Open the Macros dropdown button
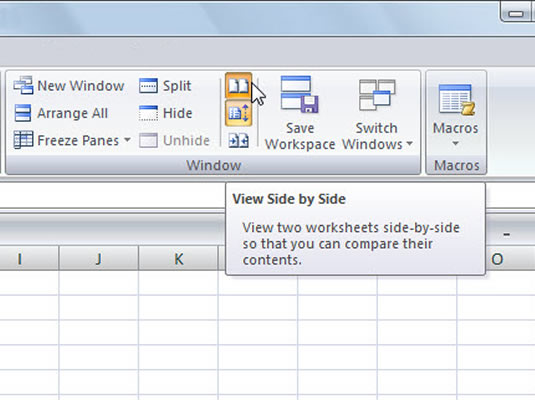Screen dimensions: 535x400 (456, 116)
